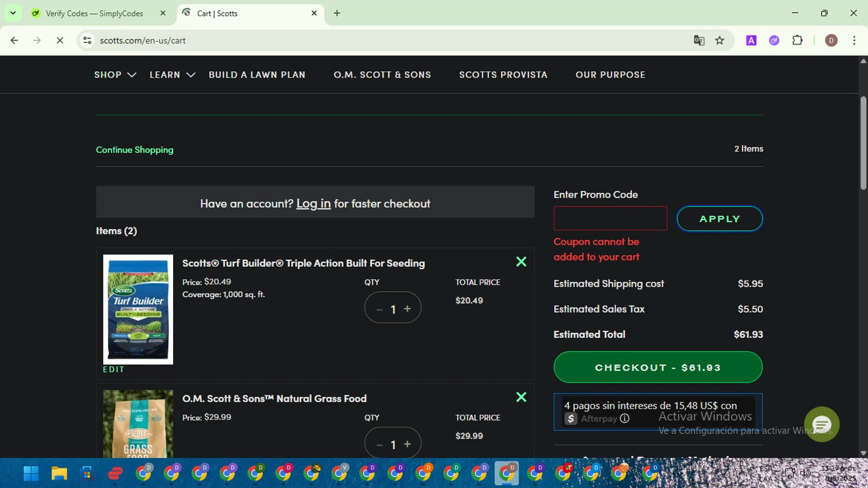Screen dimensions: 868x488
Task: View site information icon in address bar
Action: (x=87, y=41)
